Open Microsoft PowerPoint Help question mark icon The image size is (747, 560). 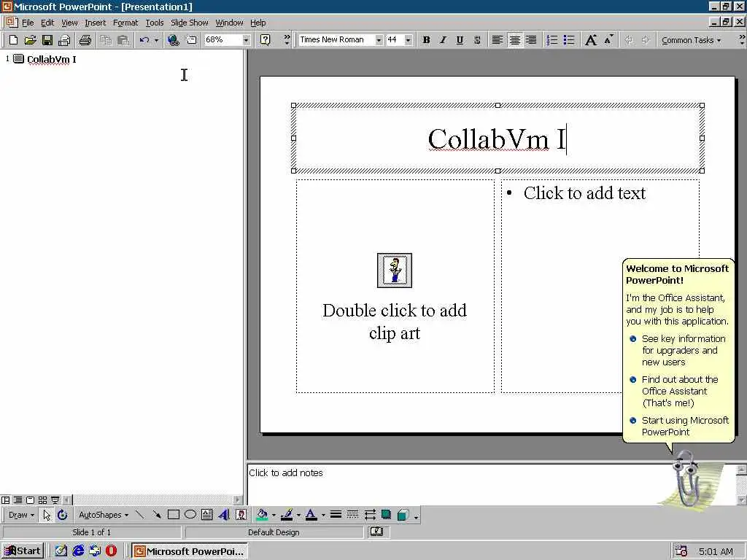[266, 40]
